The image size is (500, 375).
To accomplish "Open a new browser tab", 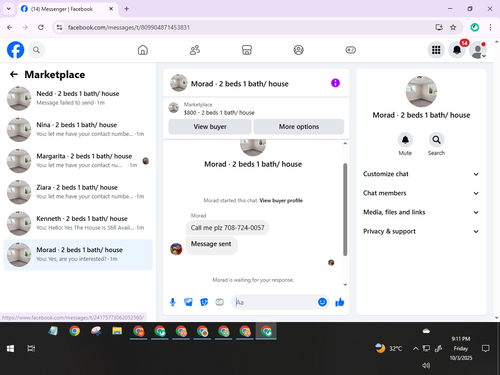I will 127,9.
